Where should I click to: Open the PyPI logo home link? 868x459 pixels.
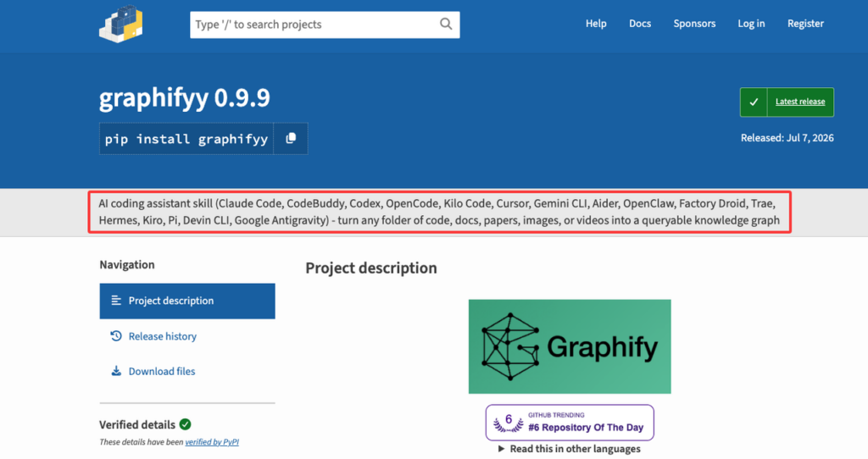point(120,24)
